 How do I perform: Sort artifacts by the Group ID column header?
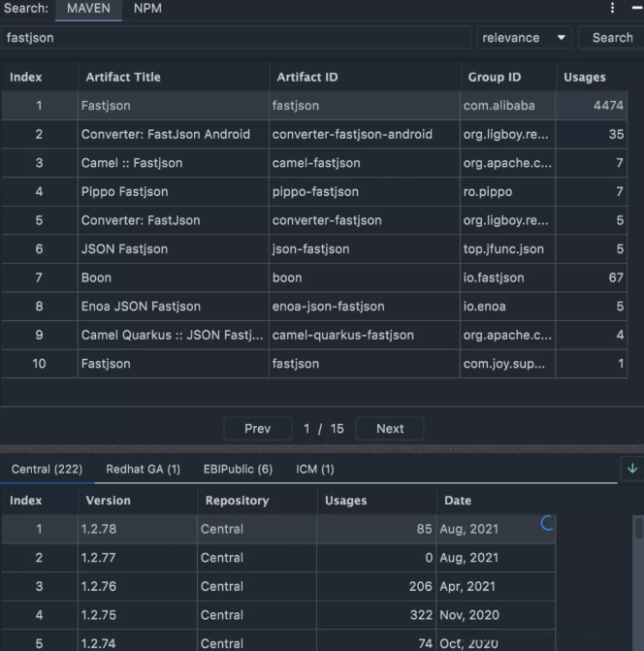click(494, 77)
